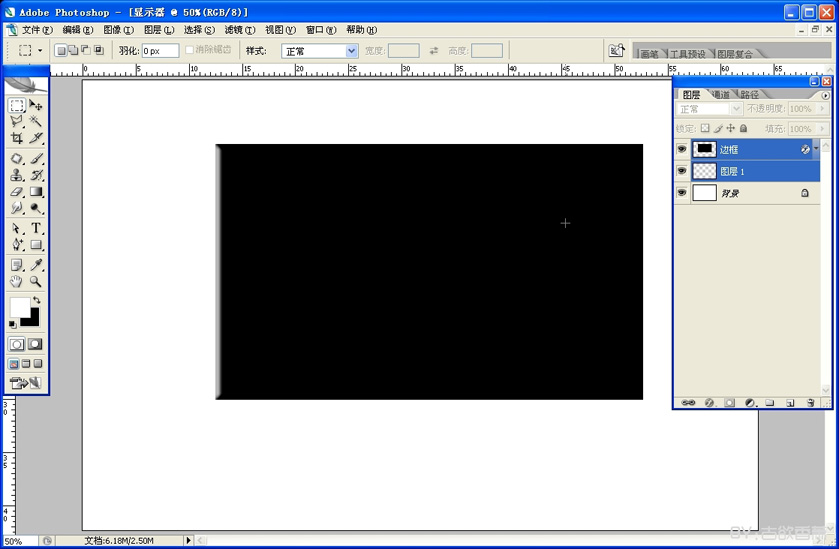Select the Dodge tool

click(36, 208)
